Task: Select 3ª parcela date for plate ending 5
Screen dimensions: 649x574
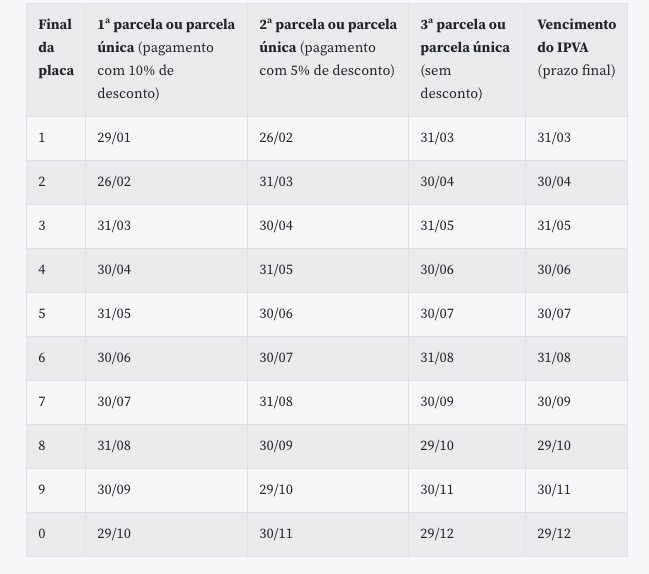Action: 437,314
